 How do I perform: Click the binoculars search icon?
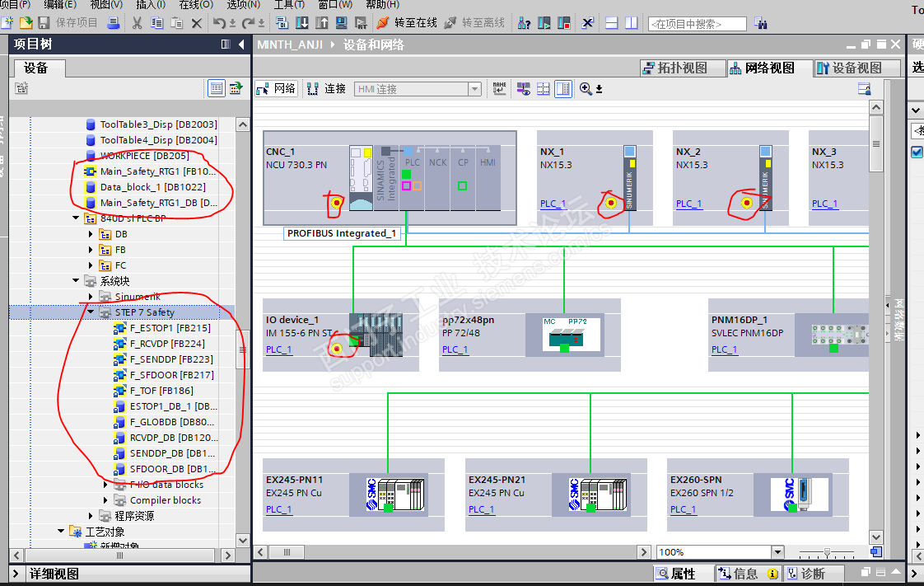[761, 24]
